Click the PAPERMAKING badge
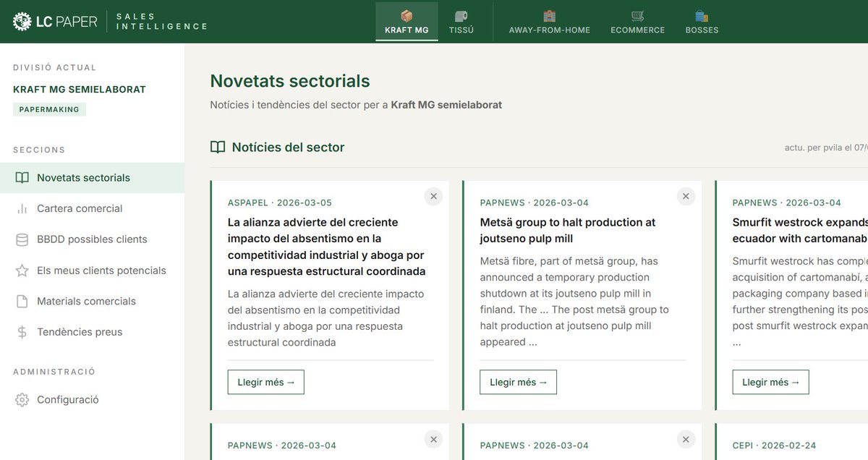868x460 pixels. (49, 109)
